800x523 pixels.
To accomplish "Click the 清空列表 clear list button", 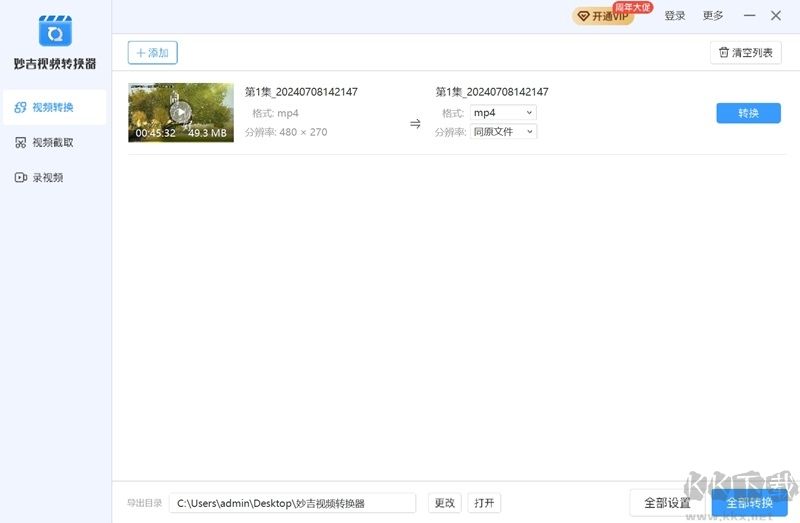I will [745, 53].
